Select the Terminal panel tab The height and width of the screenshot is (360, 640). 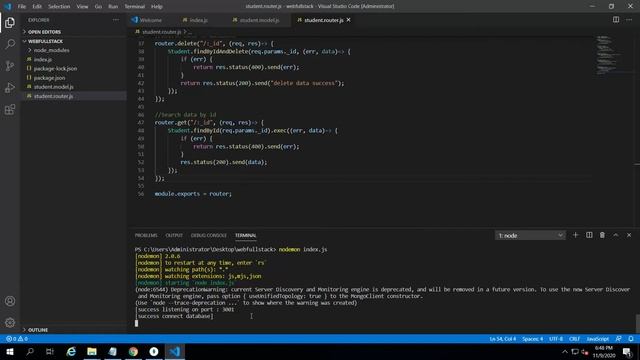(x=246, y=236)
